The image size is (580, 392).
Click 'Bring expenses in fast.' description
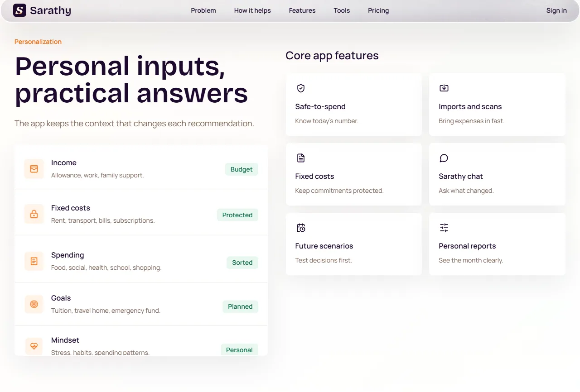471,121
